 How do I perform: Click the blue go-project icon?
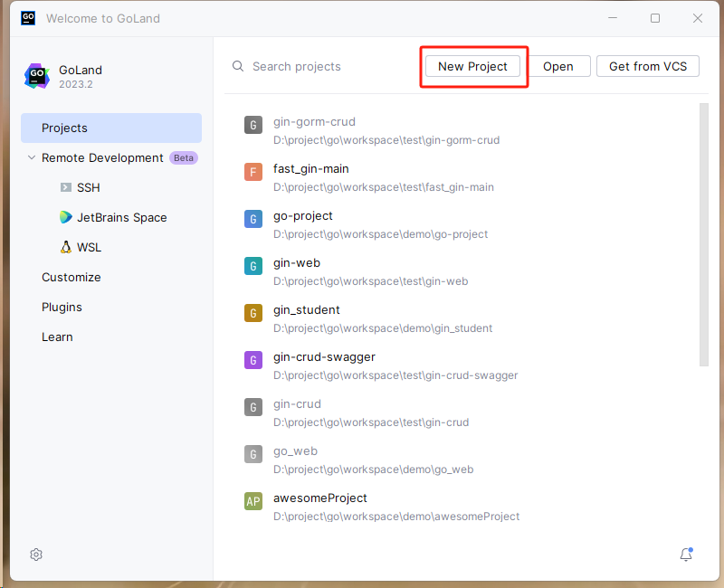click(x=253, y=219)
